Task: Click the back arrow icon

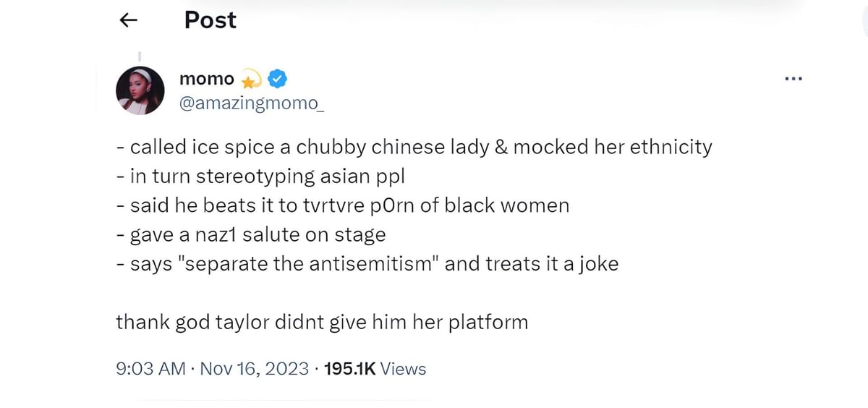Action: 128,21
